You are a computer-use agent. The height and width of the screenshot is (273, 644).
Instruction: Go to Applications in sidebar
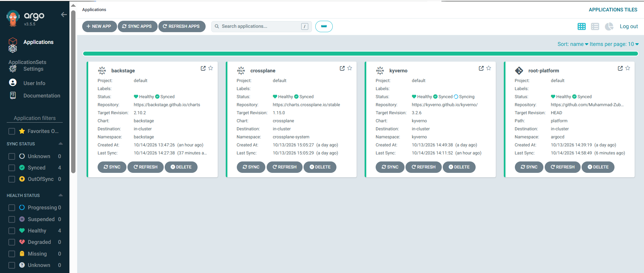coord(38,42)
